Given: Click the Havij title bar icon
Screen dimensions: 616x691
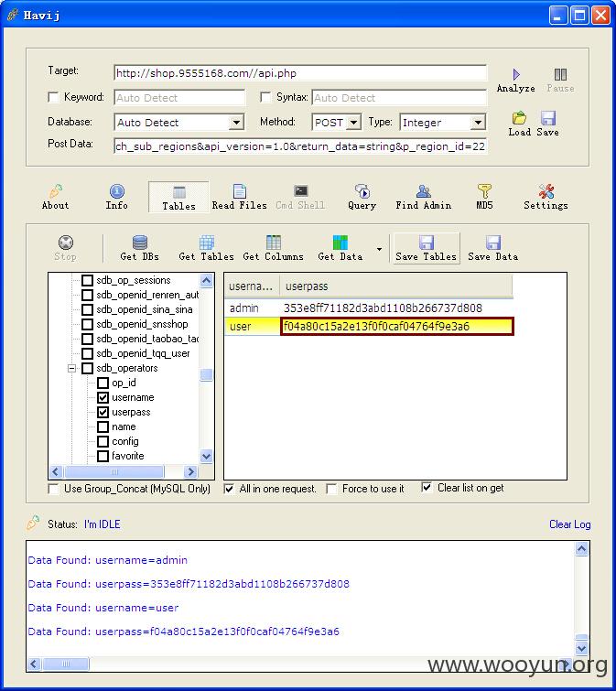Looking at the screenshot, I should tap(12, 15).
